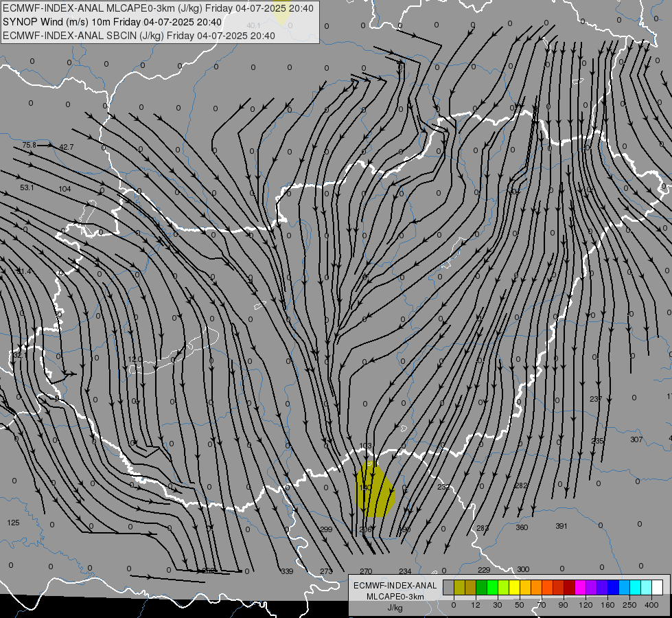Click the "120" legend scale label
672x618 pixels.
[x=586, y=605]
